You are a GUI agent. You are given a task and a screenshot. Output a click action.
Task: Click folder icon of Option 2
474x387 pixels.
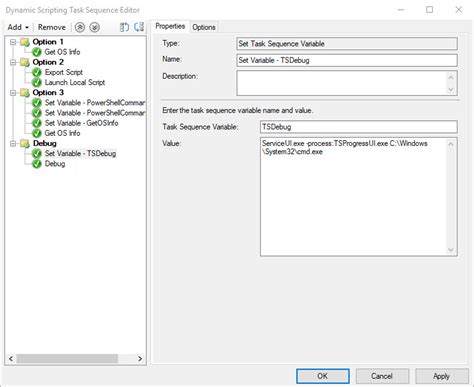click(25, 62)
